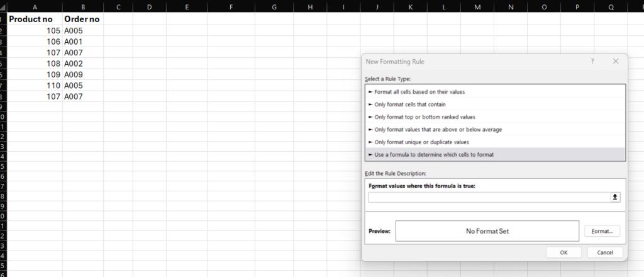Click the 'Order no' header cell
Viewport: 644px width, 277px height.
point(83,19)
